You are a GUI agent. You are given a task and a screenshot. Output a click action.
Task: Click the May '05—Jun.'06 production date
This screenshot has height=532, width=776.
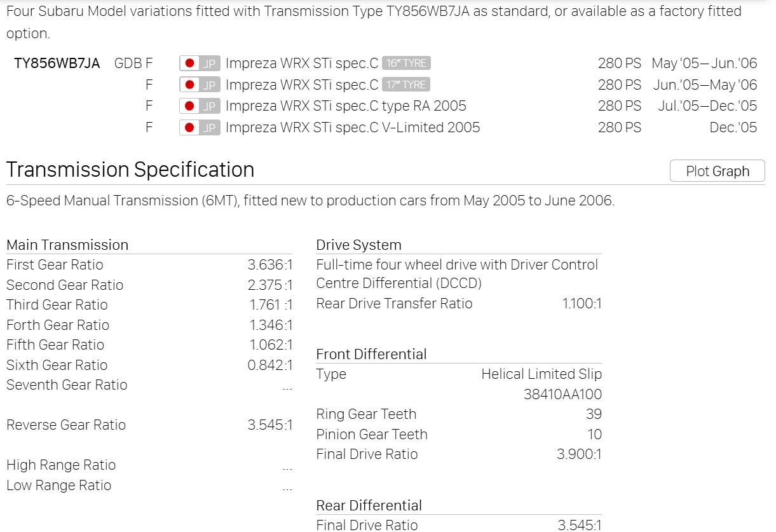[704, 64]
